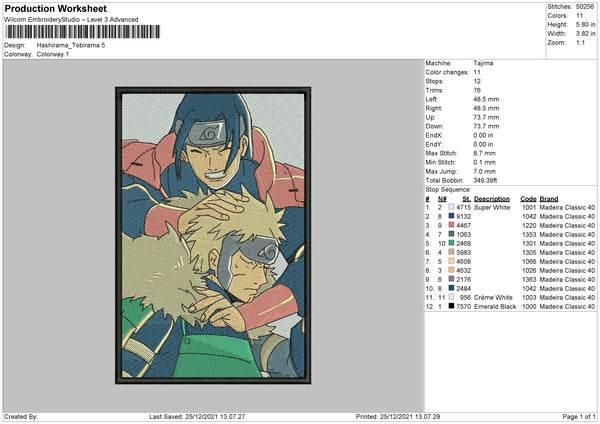The width and height of the screenshot is (600, 424).
Task: Click the 'Production Worksheet' title
Action: [55, 8]
